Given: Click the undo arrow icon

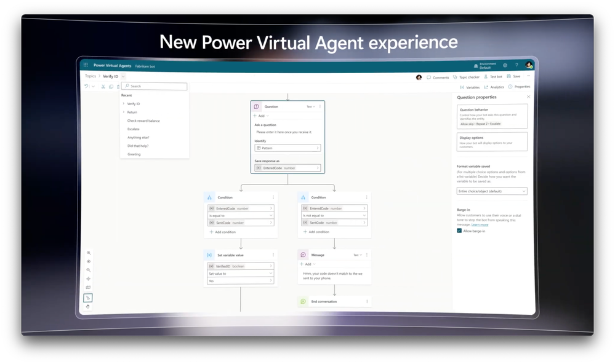Looking at the screenshot, I should [86, 86].
